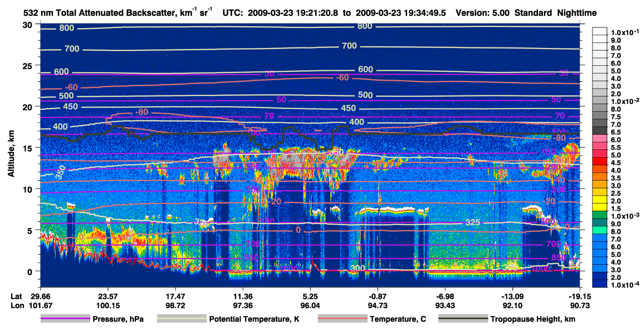644x330 pixels.
Task: Select longitude value 97.36
Action: (x=243, y=305)
